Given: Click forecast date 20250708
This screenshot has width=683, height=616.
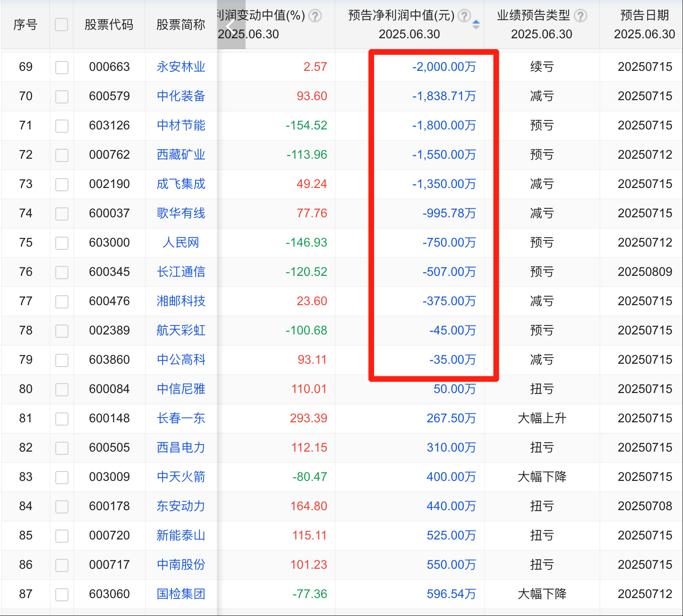Looking at the screenshot, I should tap(645, 506).
